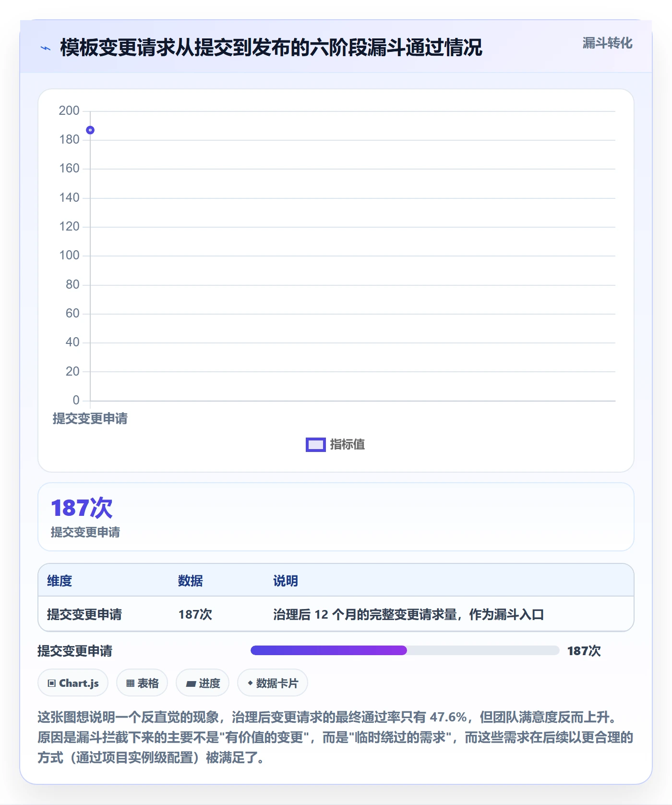Click the 187次 big number in data card

[x=82, y=508]
